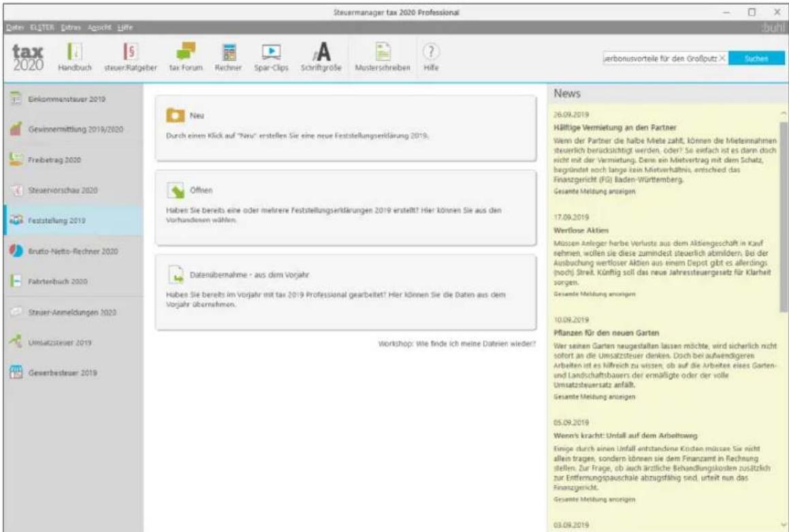Show full message for Pflanzen für den Garten
Image resolution: width=789 pixels, height=532 pixels.
pos(594,397)
